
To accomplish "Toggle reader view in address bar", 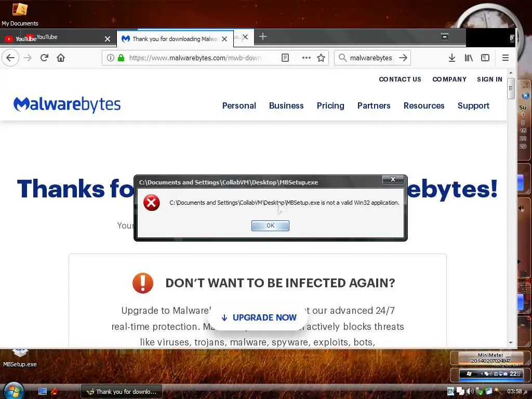I will (x=285, y=58).
